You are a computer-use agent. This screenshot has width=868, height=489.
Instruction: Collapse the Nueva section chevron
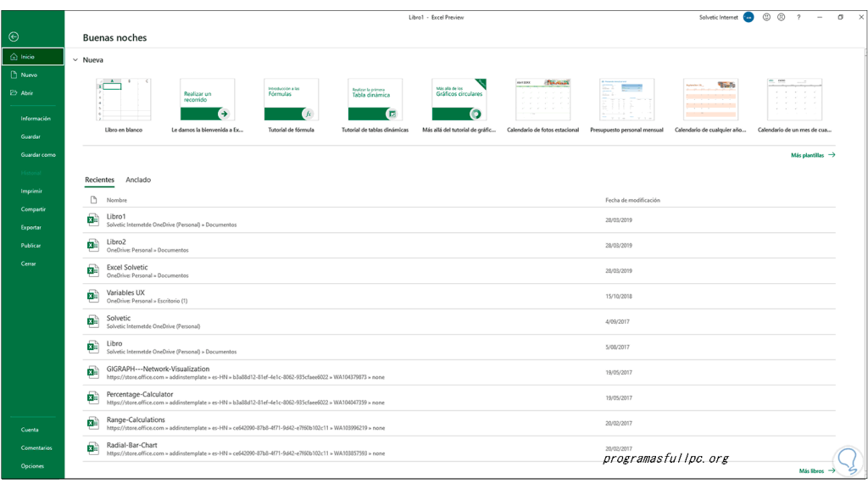75,60
